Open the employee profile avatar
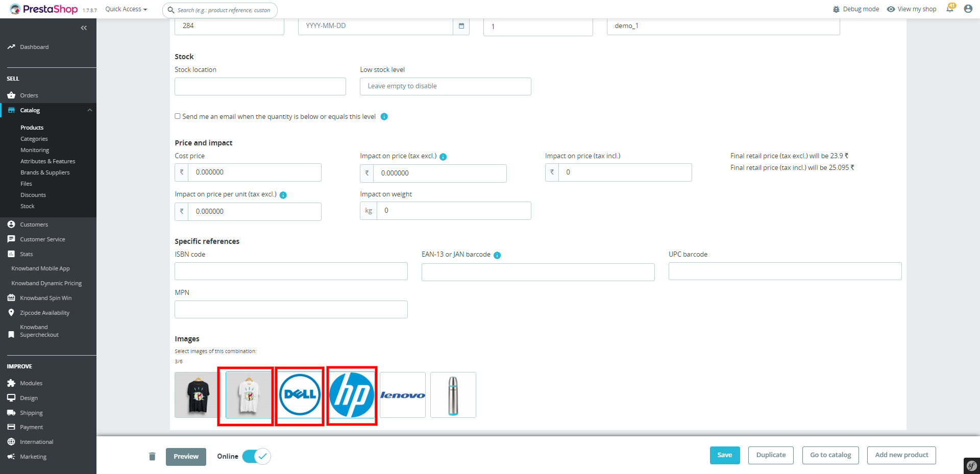Image resolution: width=980 pixels, height=474 pixels. pos(968,9)
